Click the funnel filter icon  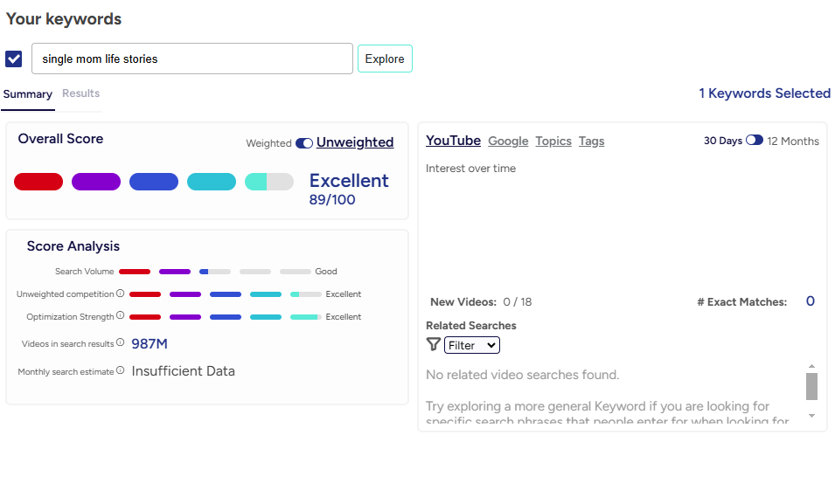pos(434,345)
